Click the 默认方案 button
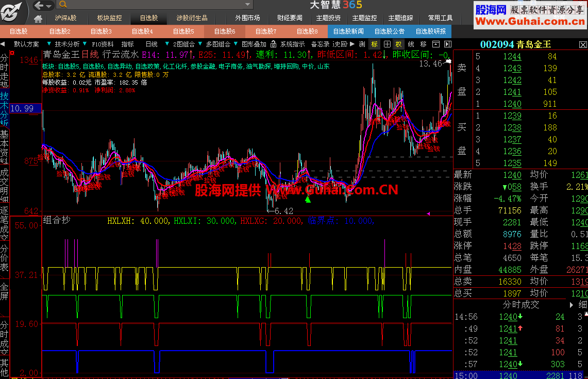Viewport: 588px width, 379px height. (26, 44)
